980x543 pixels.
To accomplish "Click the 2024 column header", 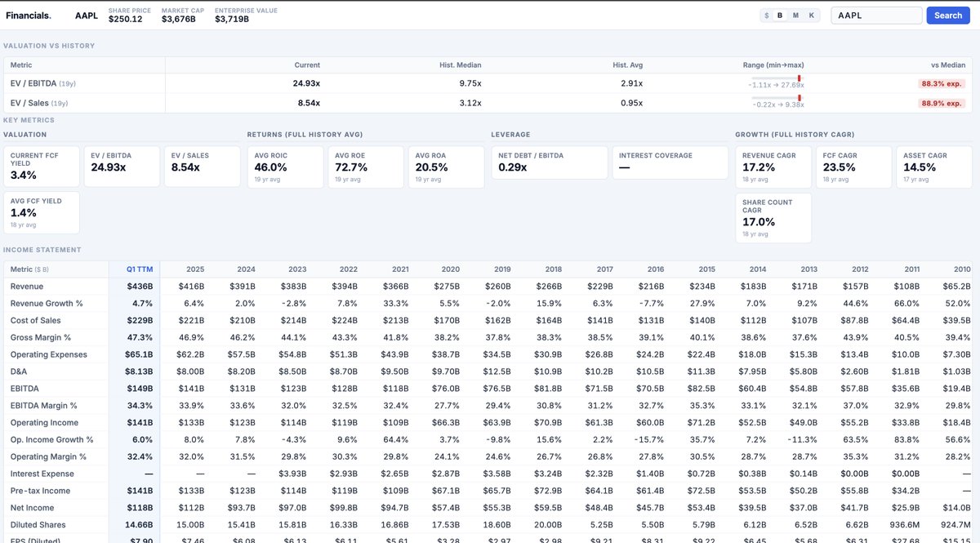I will pos(246,269).
